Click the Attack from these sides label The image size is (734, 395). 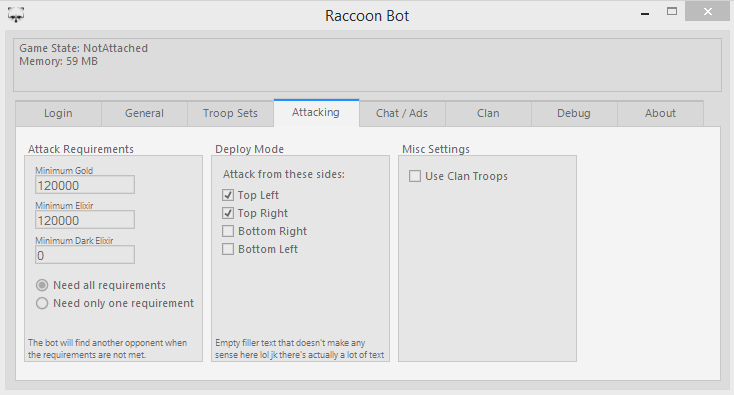(284, 174)
